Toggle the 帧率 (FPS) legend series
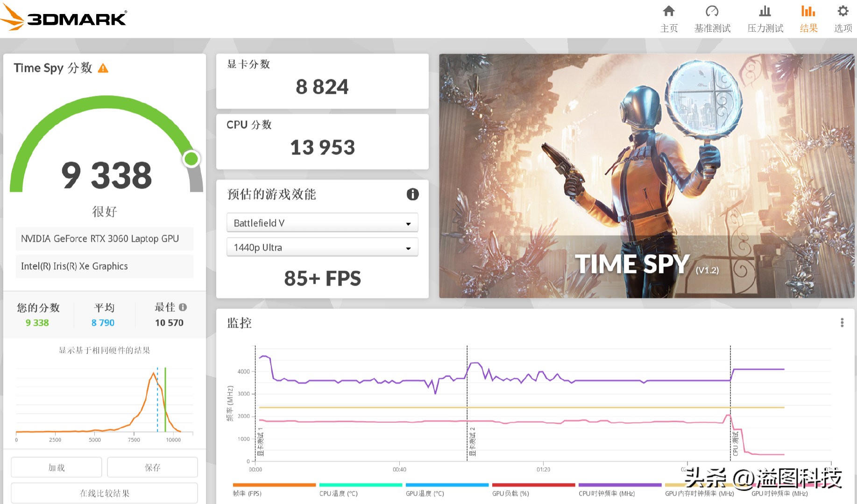 274,490
